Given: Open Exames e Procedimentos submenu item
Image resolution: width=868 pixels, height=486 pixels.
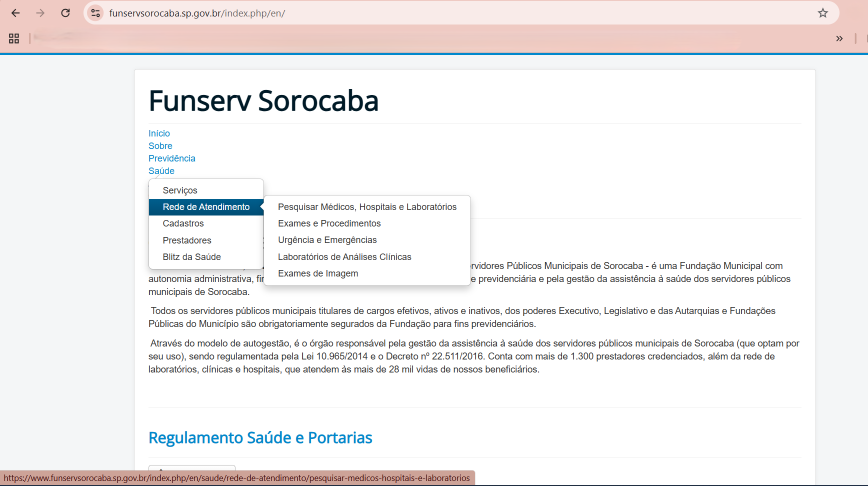Looking at the screenshot, I should [x=367, y=223].
